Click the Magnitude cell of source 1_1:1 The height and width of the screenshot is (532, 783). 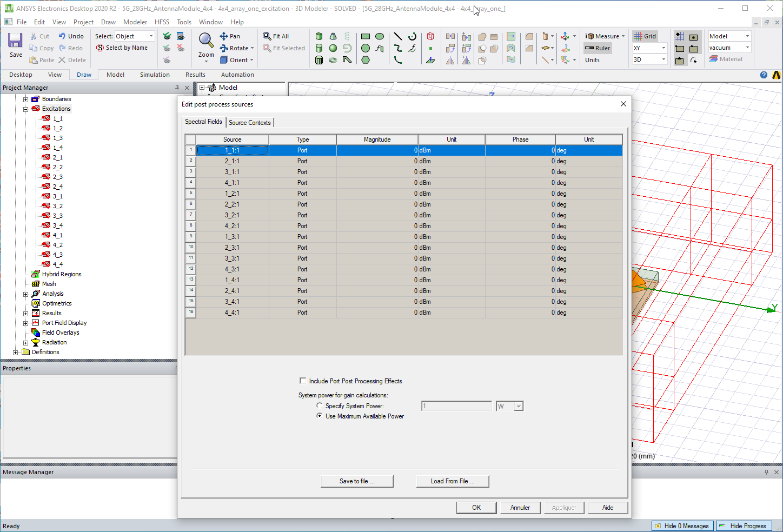377,150
